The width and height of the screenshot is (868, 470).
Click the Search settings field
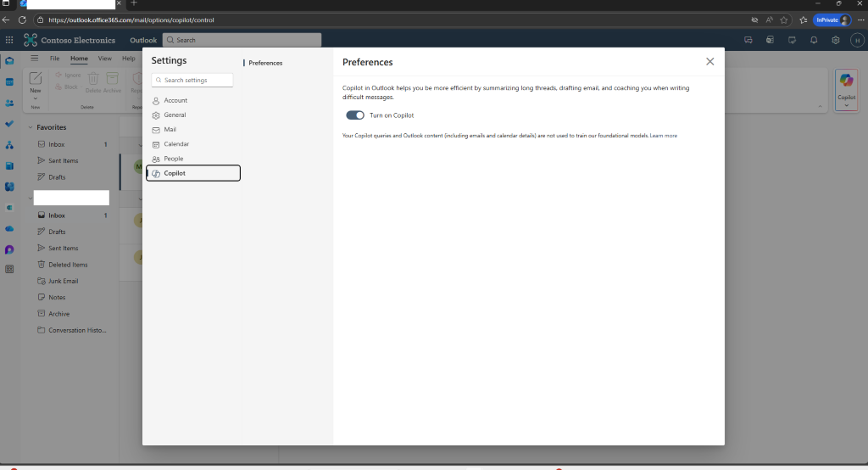click(192, 81)
